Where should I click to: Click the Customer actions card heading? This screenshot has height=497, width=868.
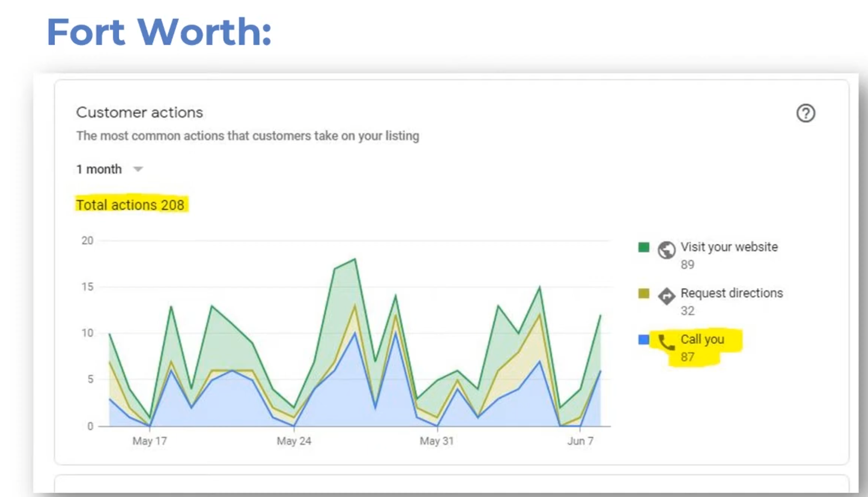coord(139,112)
